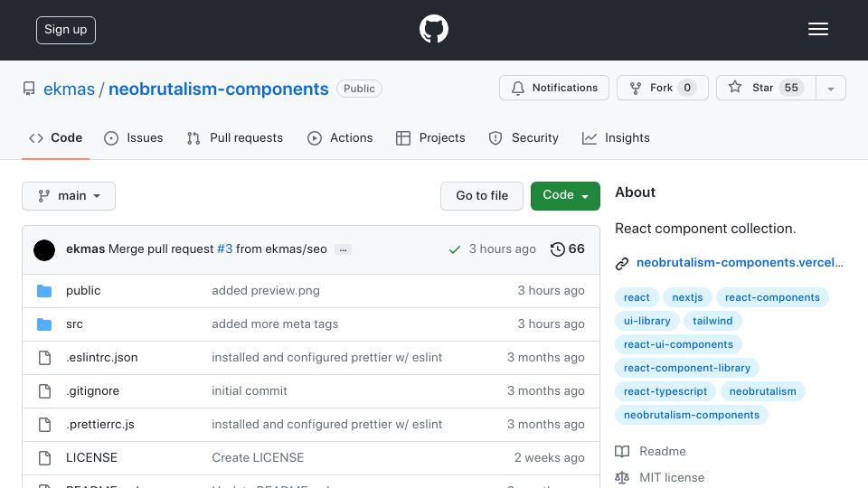The height and width of the screenshot is (488, 868).
Task: Click the ekmas avatar in commit row
Action: tap(44, 250)
